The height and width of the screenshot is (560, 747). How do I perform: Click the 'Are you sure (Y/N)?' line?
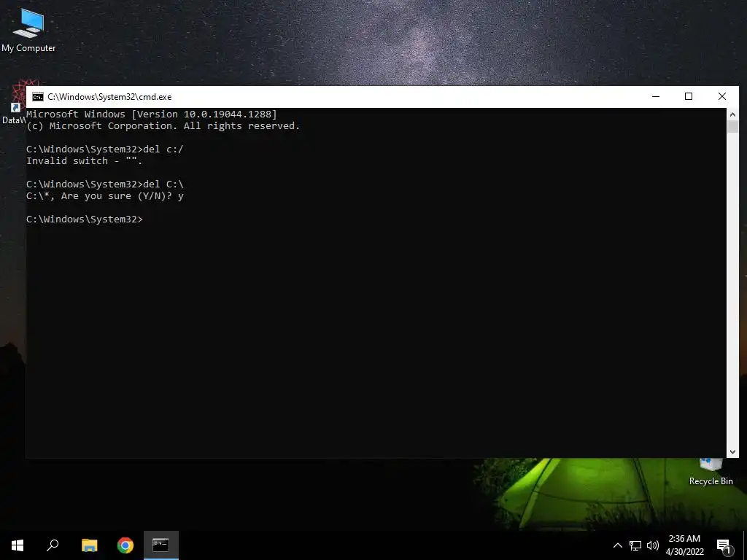pos(105,196)
